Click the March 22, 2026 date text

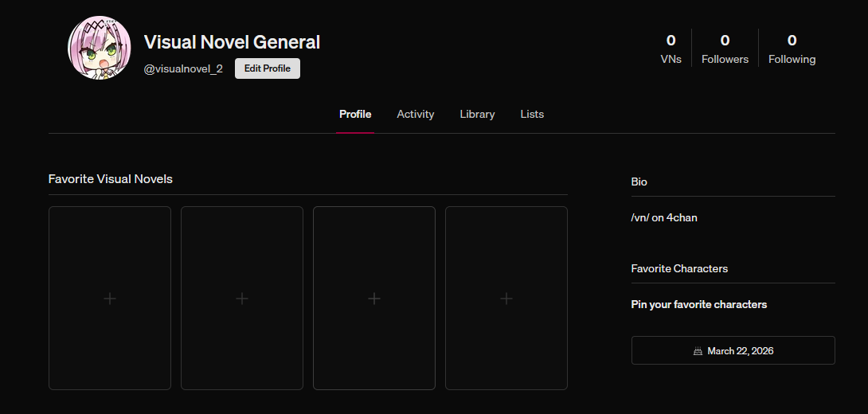(740, 351)
